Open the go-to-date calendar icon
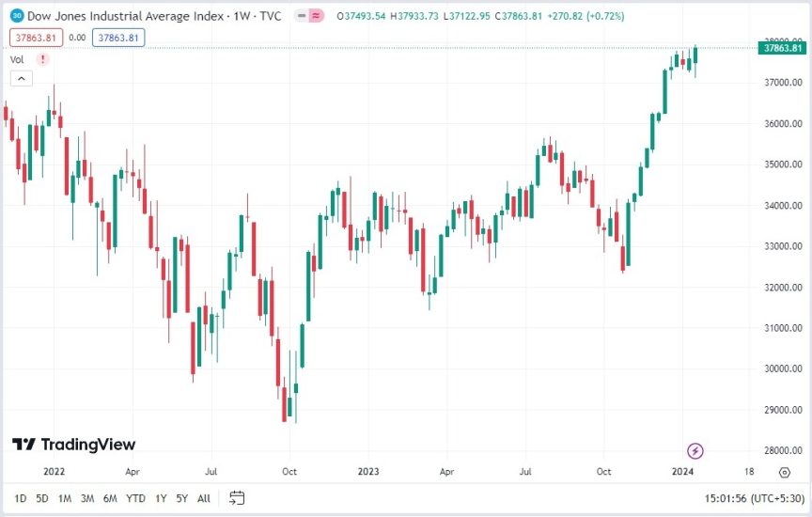Screen dimensions: 812x517 (x=237, y=497)
